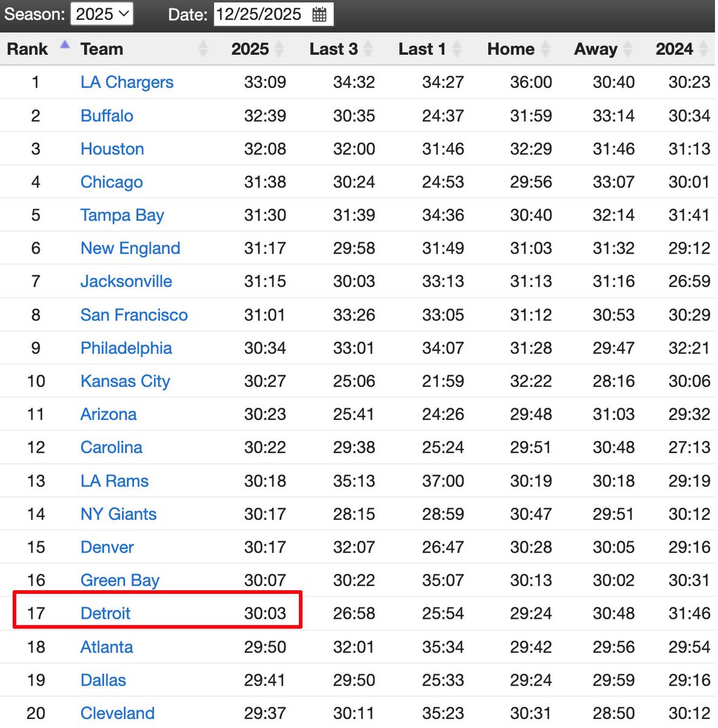Viewport: 718px width, 728px height.
Task: Open the Season 2025 dropdown
Action: coord(102,14)
